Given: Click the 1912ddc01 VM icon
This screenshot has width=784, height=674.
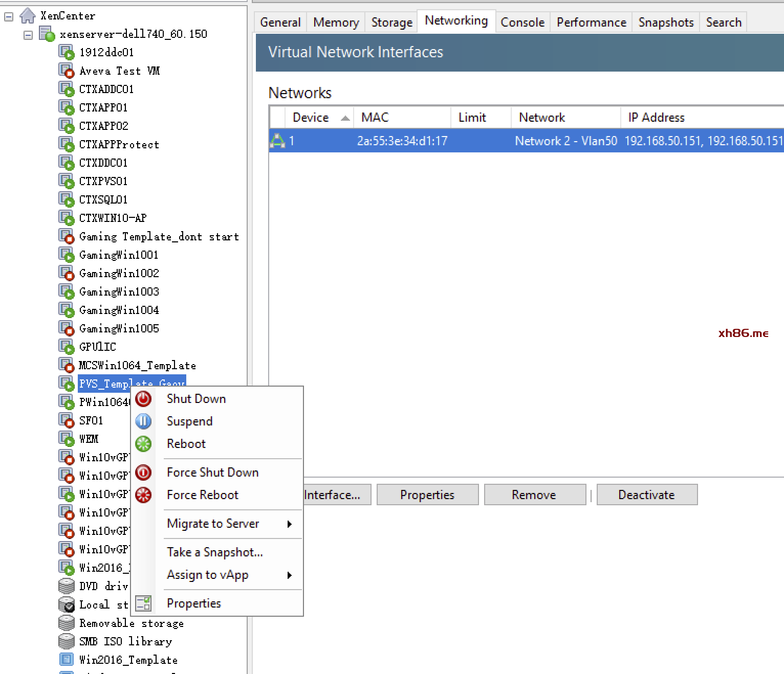Looking at the screenshot, I should pyautogui.click(x=67, y=52).
